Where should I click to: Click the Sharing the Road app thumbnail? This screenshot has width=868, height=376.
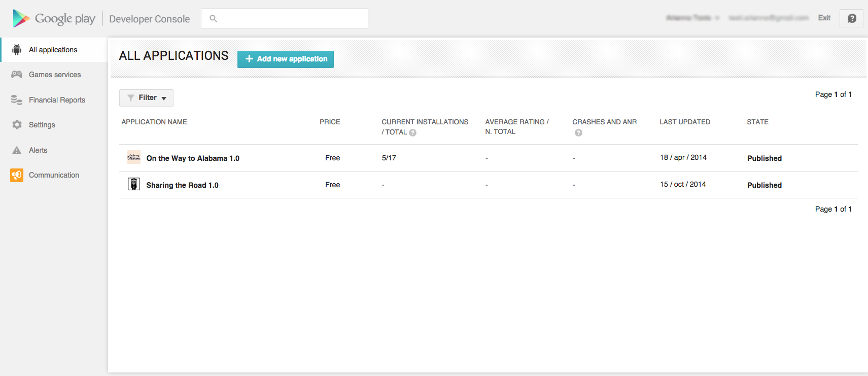click(134, 184)
